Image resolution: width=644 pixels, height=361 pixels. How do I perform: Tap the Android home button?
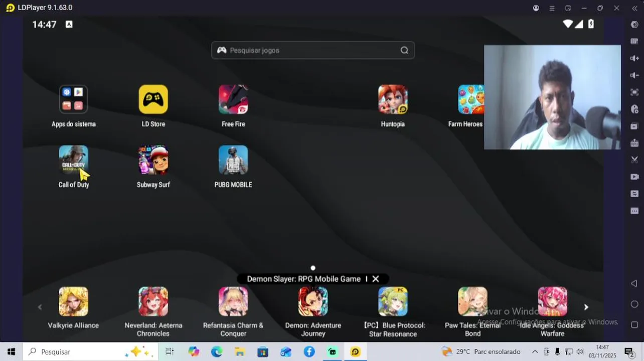pyautogui.click(x=634, y=304)
